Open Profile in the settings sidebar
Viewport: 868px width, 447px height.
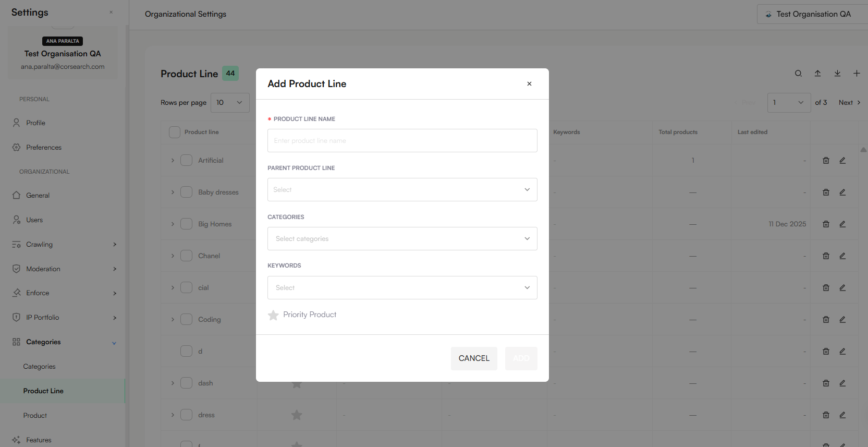tap(35, 123)
